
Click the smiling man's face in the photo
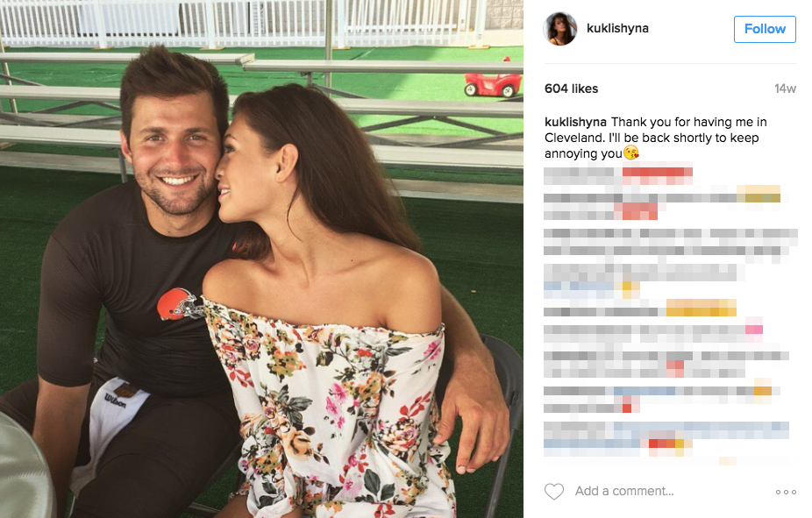tap(175, 155)
